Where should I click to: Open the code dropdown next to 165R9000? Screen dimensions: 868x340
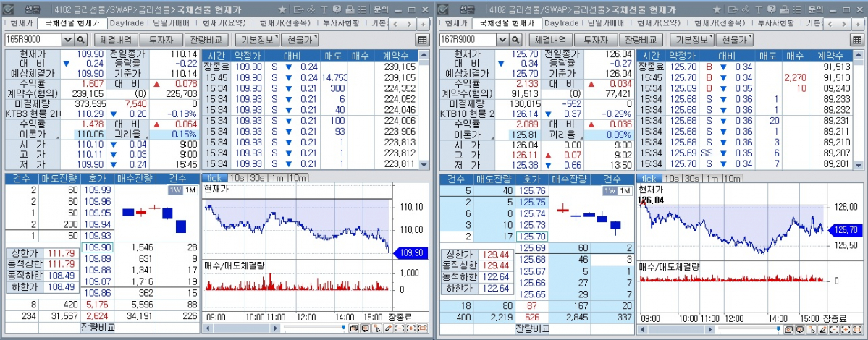67,39
